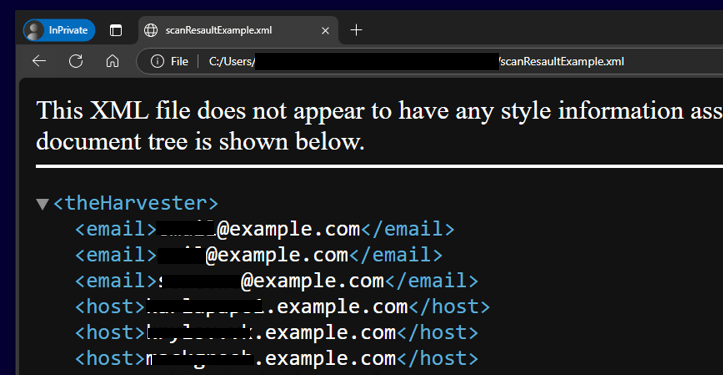
Task: Click the address bar file path
Action: pos(416,61)
